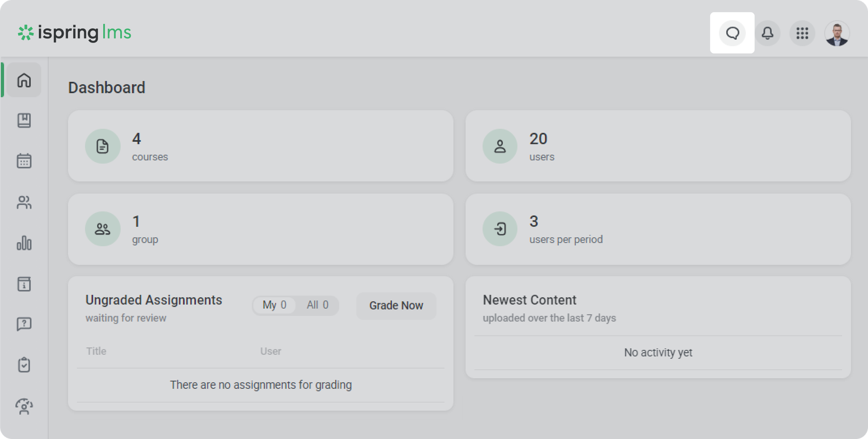Switch to My ungraded assignments
The height and width of the screenshot is (439, 868).
click(274, 305)
